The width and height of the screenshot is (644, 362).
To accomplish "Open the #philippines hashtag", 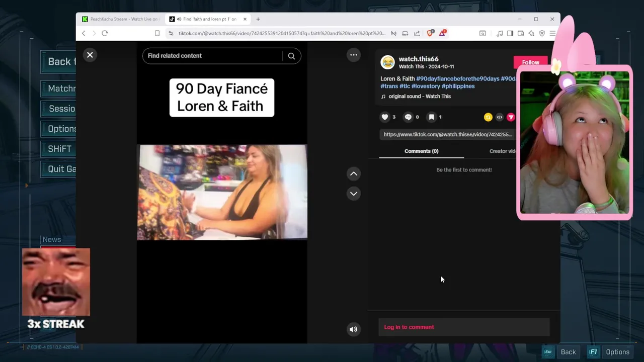I will tap(458, 86).
